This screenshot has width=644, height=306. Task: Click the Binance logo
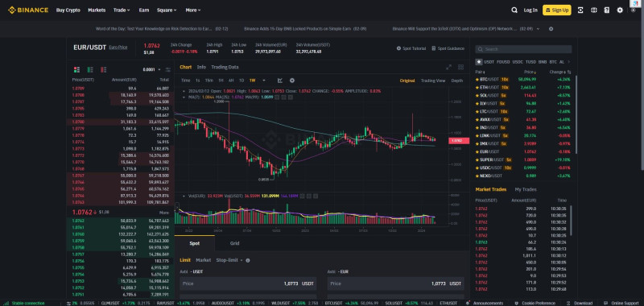[x=28, y=10]
